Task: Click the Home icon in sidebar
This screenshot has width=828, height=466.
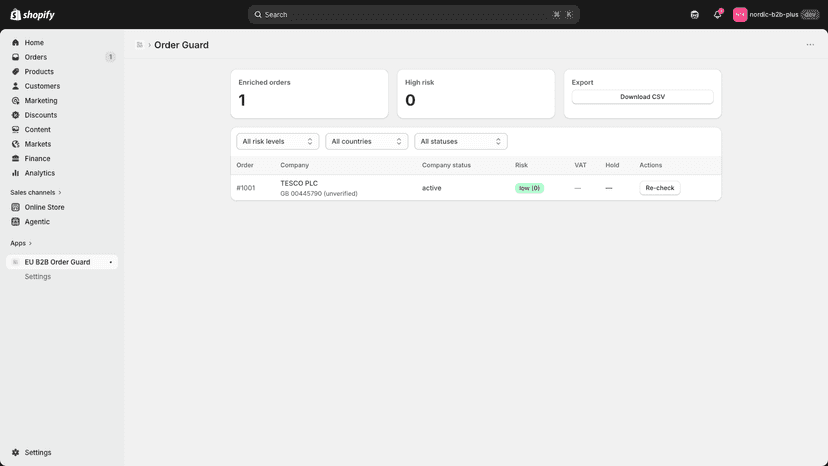Action: coord(15,42)
